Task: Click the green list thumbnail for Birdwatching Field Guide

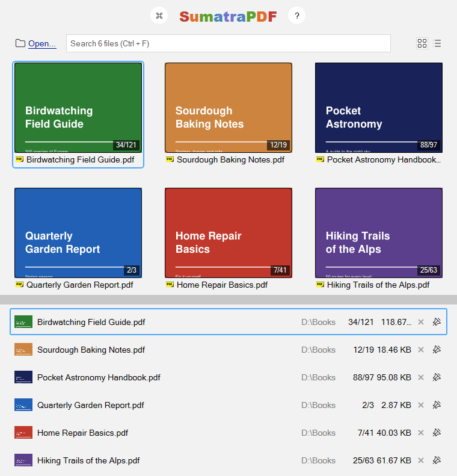Action: (x=23, y=322)
